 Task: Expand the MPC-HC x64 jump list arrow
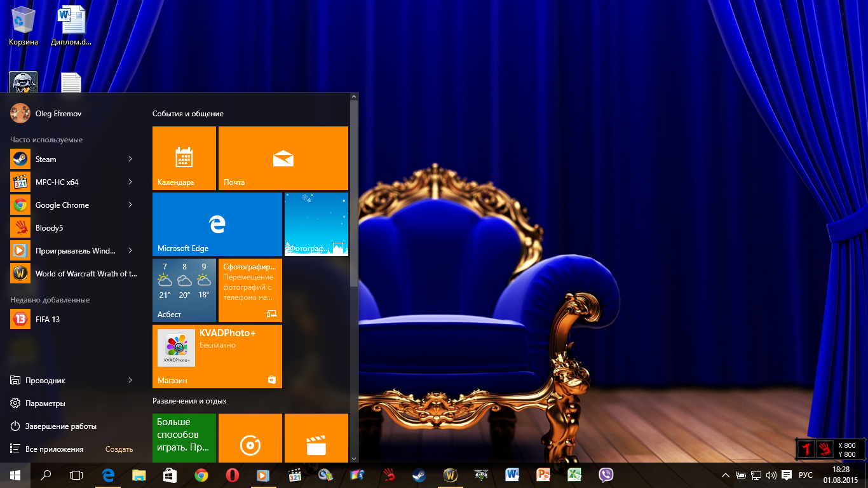(130, 182)
